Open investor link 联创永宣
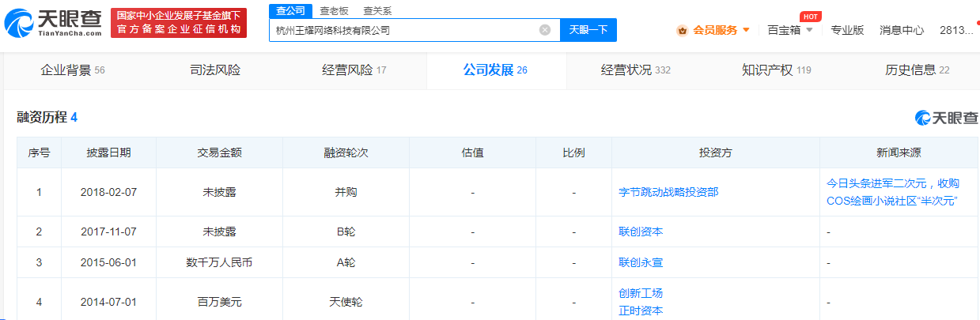The height and width of the screenshot is (320, 980). pos(641,262)
